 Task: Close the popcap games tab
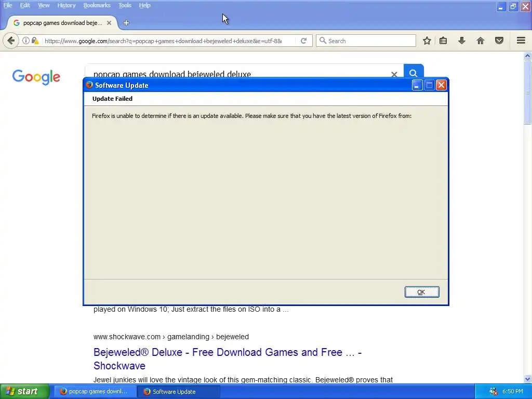click(x=109, y=23)
